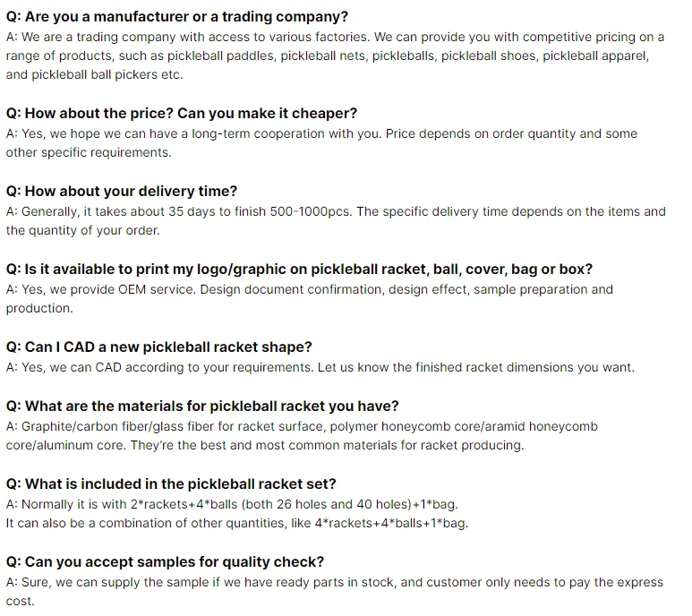
Task: Click the line 'the quantity of your order.'
Action: click(x=82, y=230)
